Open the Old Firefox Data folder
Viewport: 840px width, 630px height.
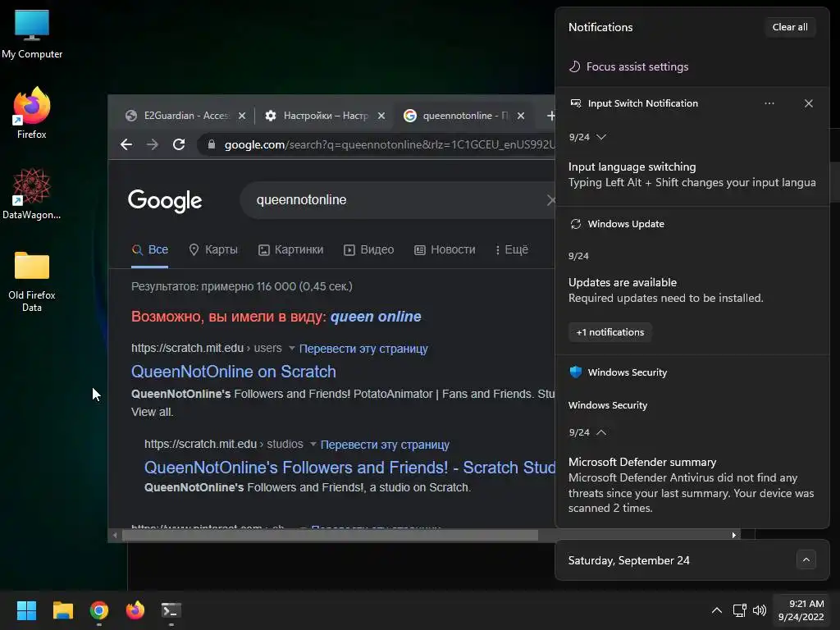[32, 281]
